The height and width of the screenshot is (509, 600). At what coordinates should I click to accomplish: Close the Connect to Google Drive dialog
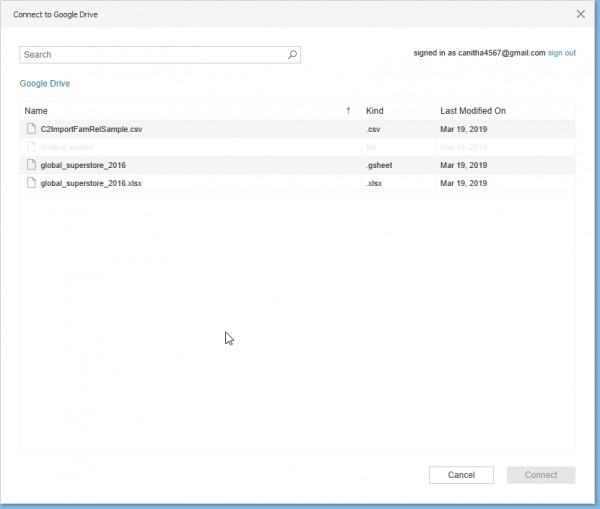point(580,14)
